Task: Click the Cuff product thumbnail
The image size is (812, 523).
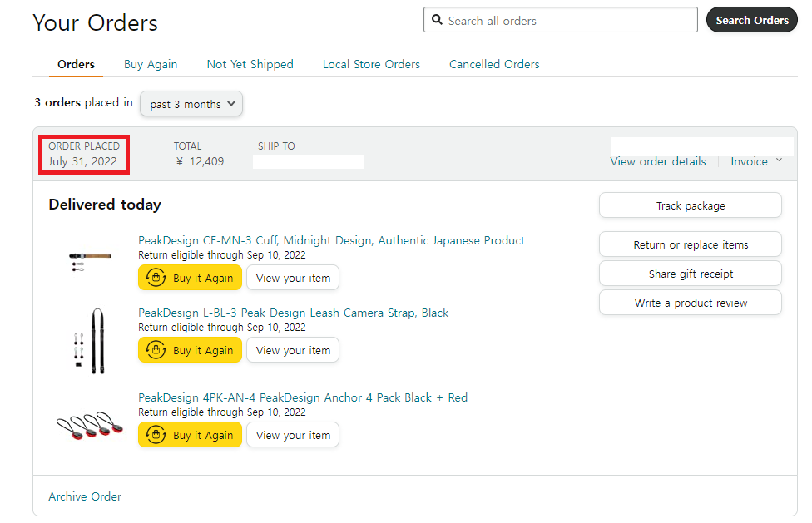Action: 90,261
